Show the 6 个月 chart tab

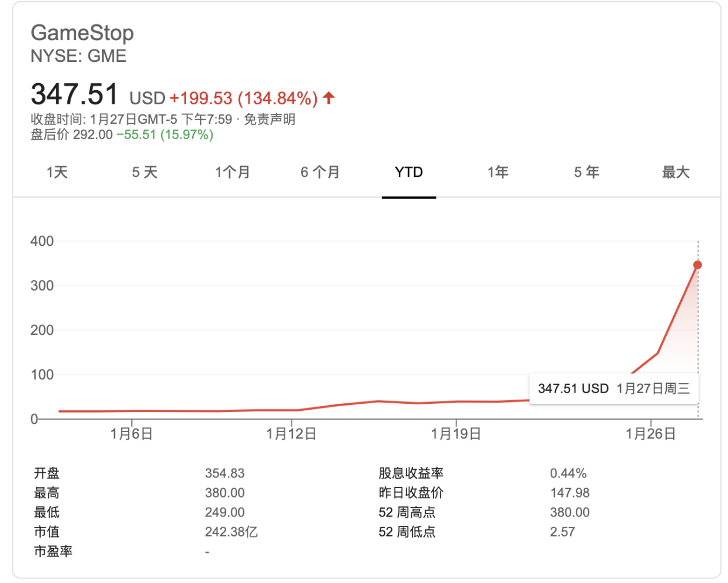pyautogui.click(x=320, y=172)
